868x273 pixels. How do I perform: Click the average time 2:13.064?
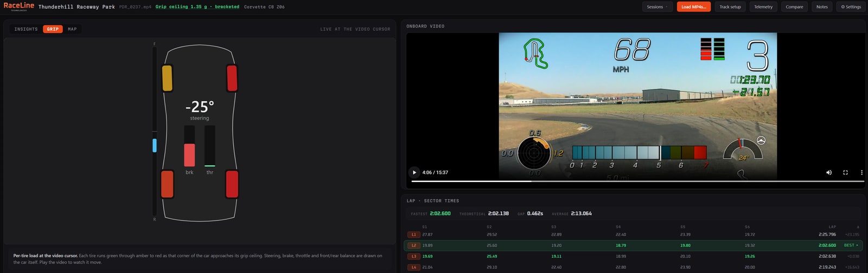coord(582,213)
